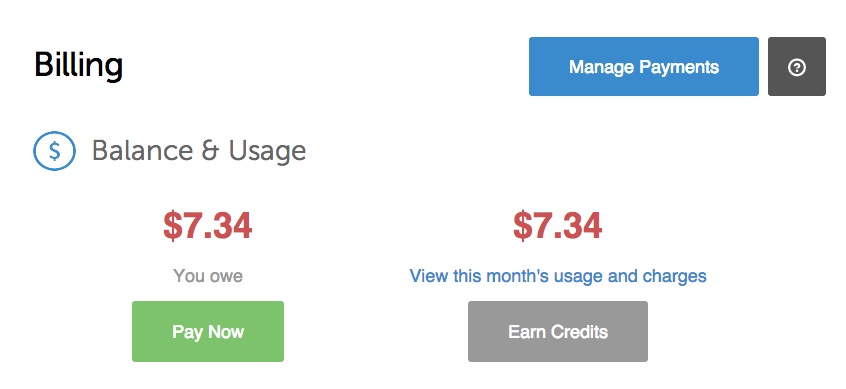The height and width of the screenshot is (389, 846).
Task: Click the gray Earn Credits button
Action: 558,331
